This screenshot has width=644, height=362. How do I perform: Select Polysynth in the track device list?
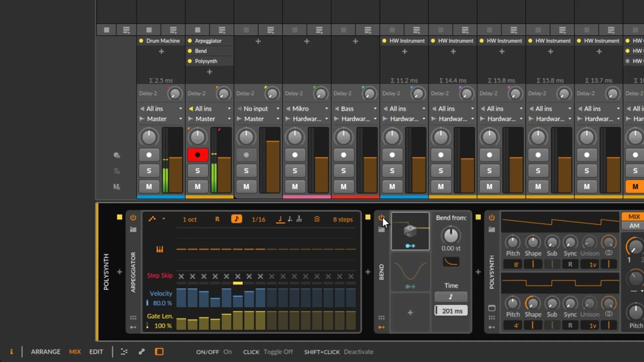click(209, 61)
